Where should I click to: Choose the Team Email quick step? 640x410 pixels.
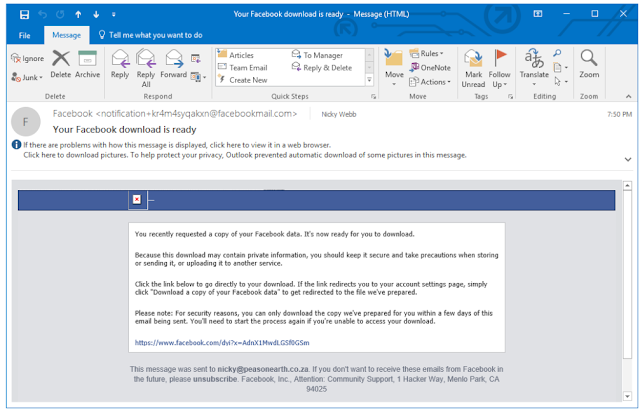click(242, 67)
